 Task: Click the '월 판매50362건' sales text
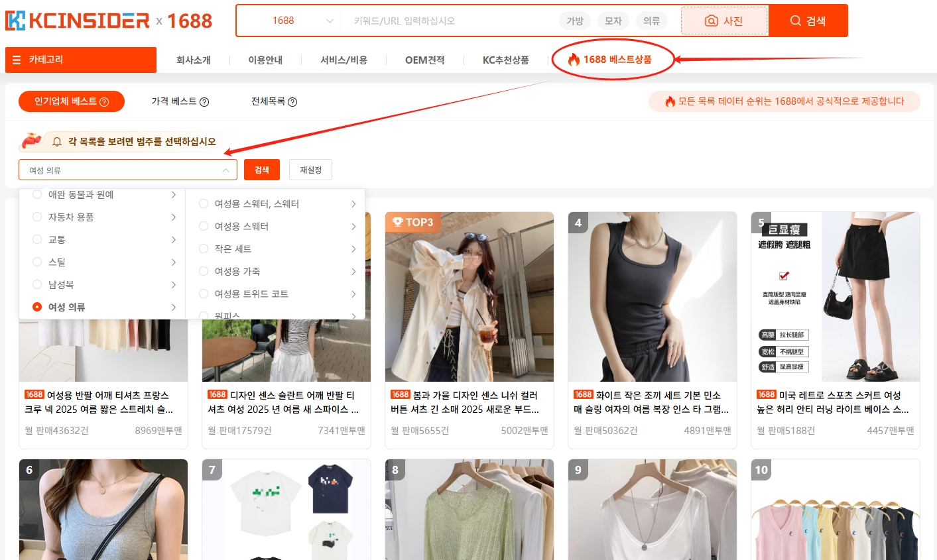tap(605, 431)
